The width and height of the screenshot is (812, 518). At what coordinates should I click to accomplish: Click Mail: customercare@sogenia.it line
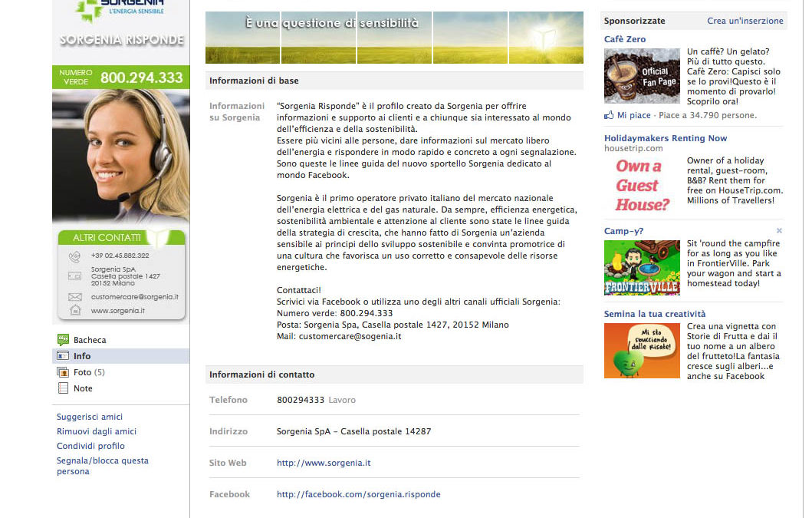pos(339,336)
